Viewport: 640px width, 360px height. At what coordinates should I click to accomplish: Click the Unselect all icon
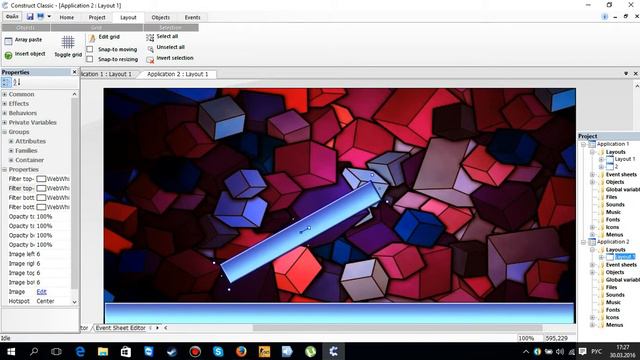click(150, 49)
